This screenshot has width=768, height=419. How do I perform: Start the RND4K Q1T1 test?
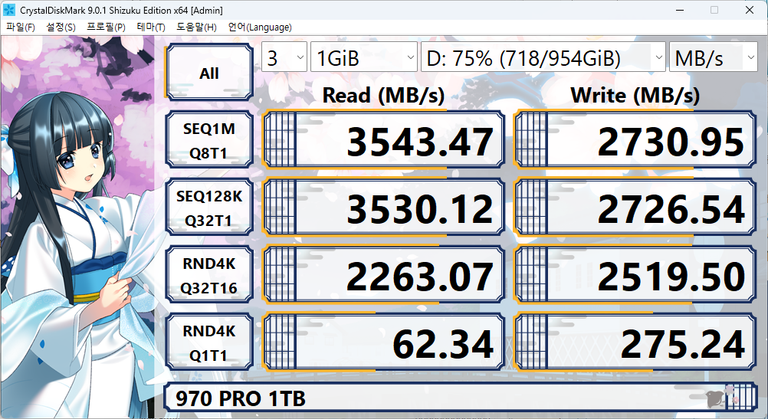click(209, 343)
